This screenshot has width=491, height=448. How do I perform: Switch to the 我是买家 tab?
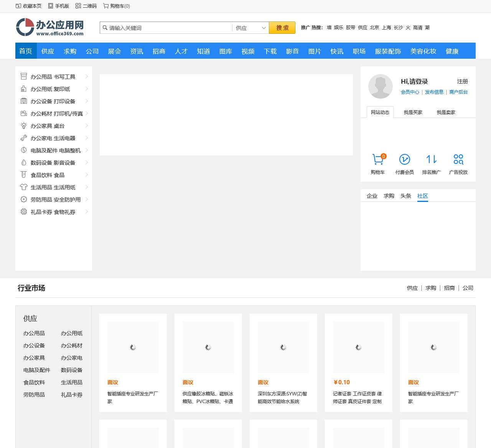(x=413, y=112)
